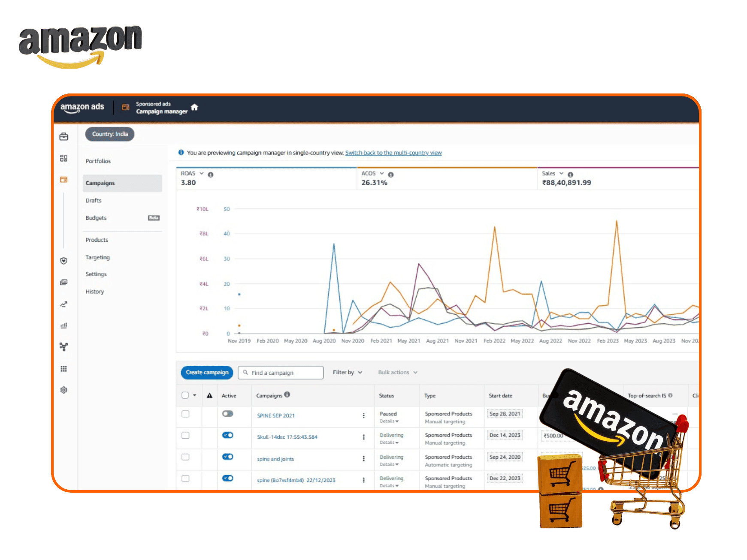Tick checkbox for Skull-14dec row
This screenshot has height=560, width=747.
(185, 435)
